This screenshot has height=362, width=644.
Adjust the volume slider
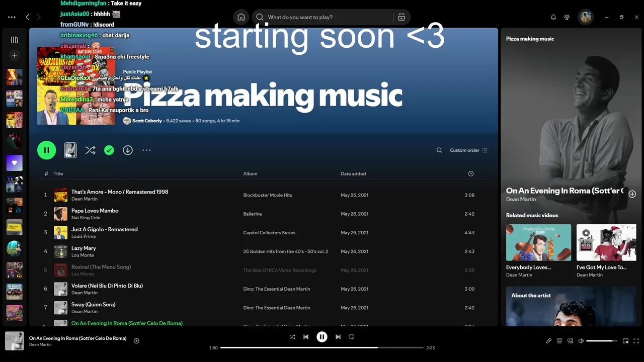[x=602, y=341]
